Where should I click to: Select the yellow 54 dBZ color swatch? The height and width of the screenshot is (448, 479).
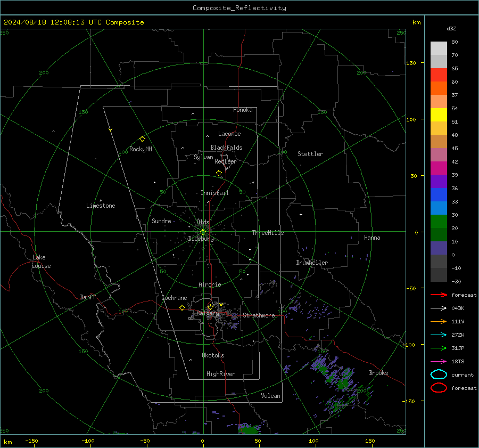point(439,115)
